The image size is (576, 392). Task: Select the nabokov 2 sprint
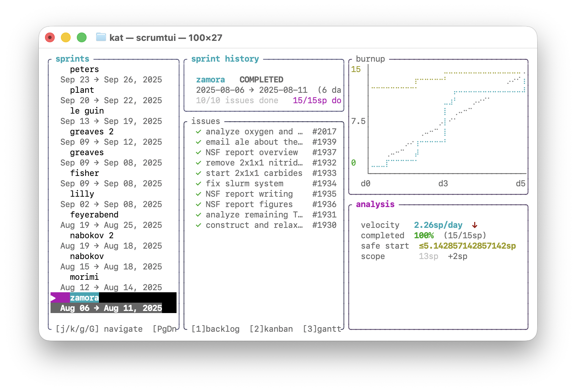pos(91,235)
